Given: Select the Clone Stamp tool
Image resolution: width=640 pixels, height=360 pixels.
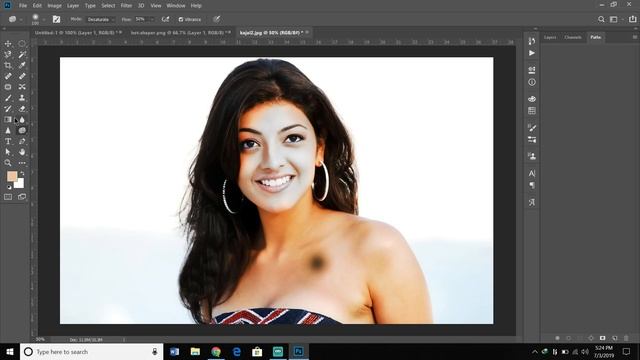Looking at the screenshot, I should pyautogui.click(x=22, y=98).
